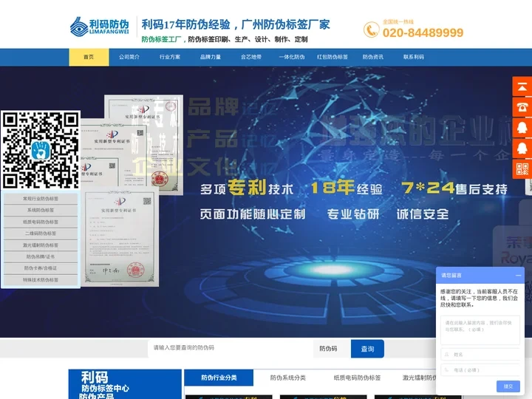The width and height of the screenshot is (532, 399).
Task: Click QQ icon directly below telephone icon
Action: [x=522, y=128]
